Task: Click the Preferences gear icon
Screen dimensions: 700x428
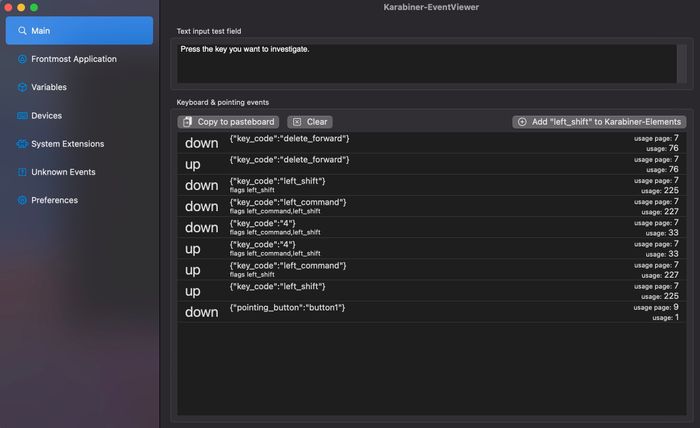Action: (x=22, y=200)
